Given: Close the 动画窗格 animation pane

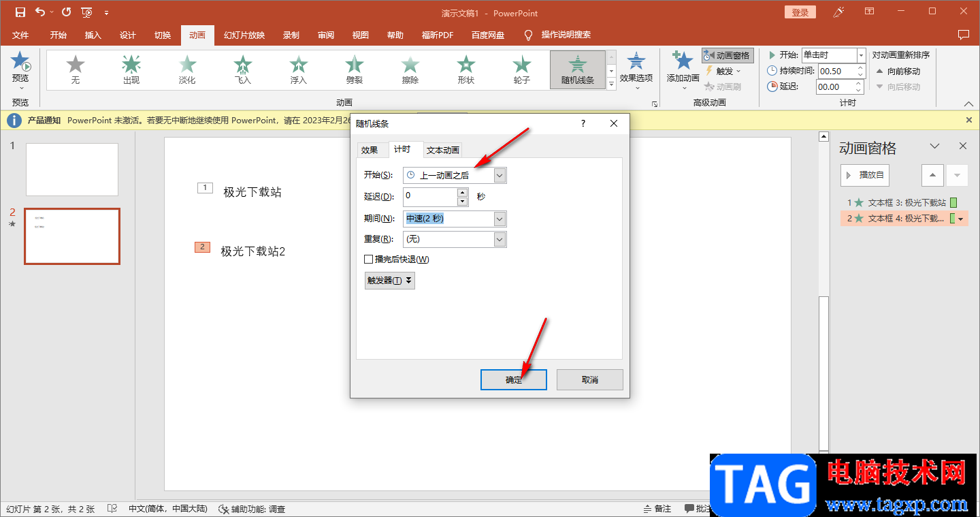Looking at the screenshot, I should click(963, 146).
